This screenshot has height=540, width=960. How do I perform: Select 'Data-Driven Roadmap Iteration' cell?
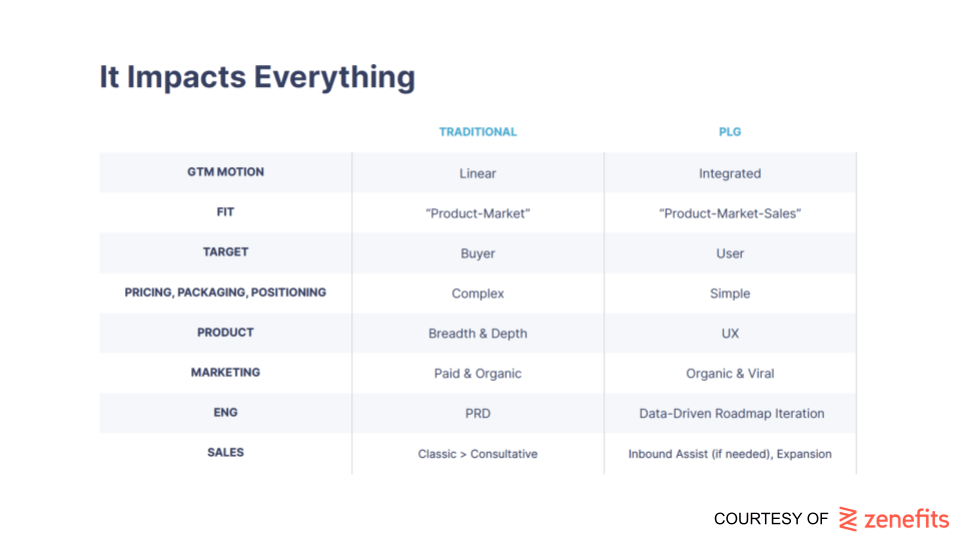732,414
